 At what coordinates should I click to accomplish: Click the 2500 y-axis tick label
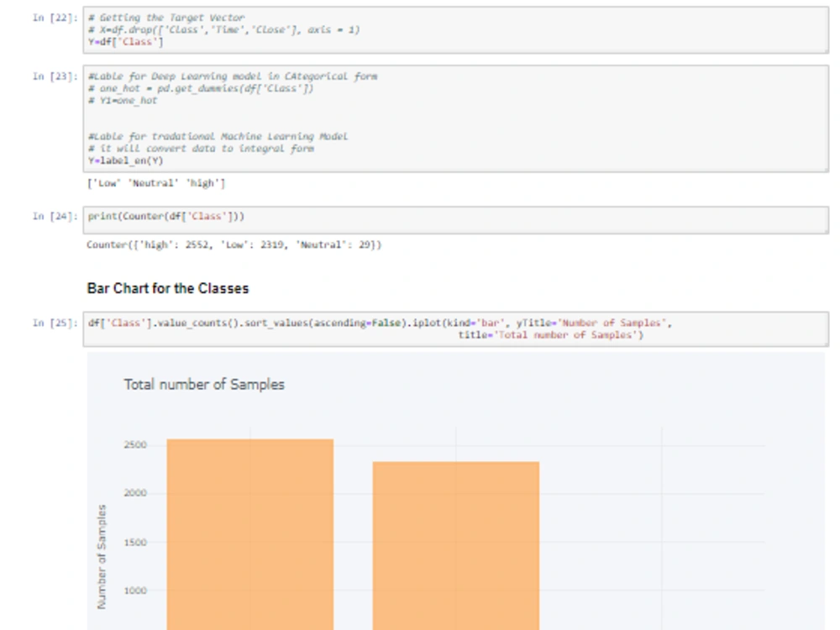[135, 444]
